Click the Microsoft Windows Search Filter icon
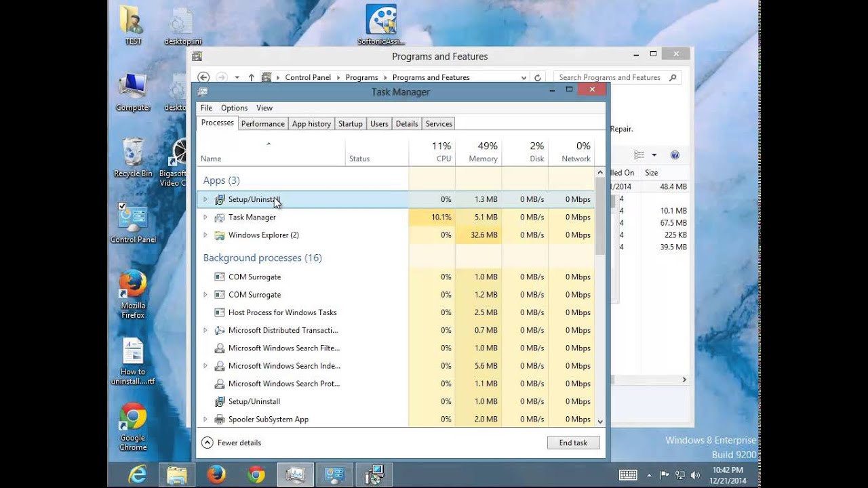 pos(220,348)
